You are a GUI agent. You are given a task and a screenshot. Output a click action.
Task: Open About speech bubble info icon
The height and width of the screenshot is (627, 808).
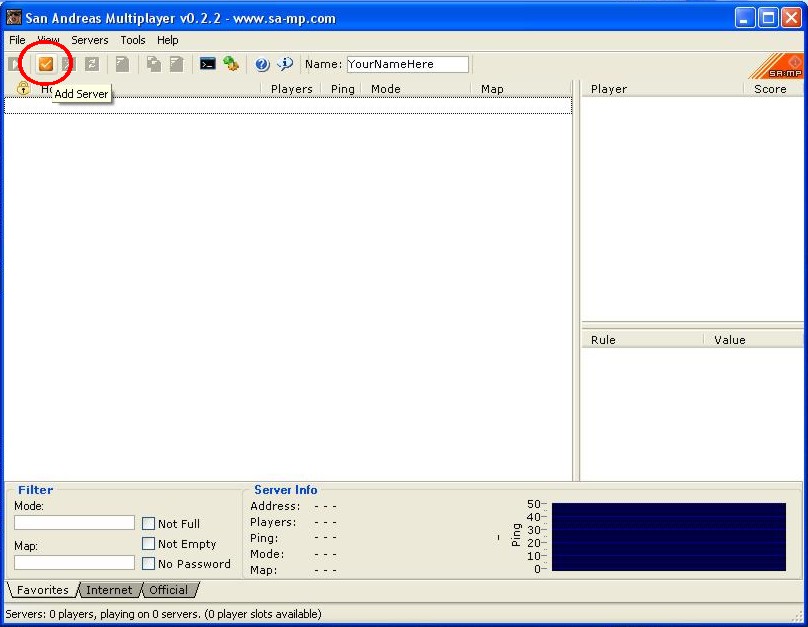(x=285, y=64)
